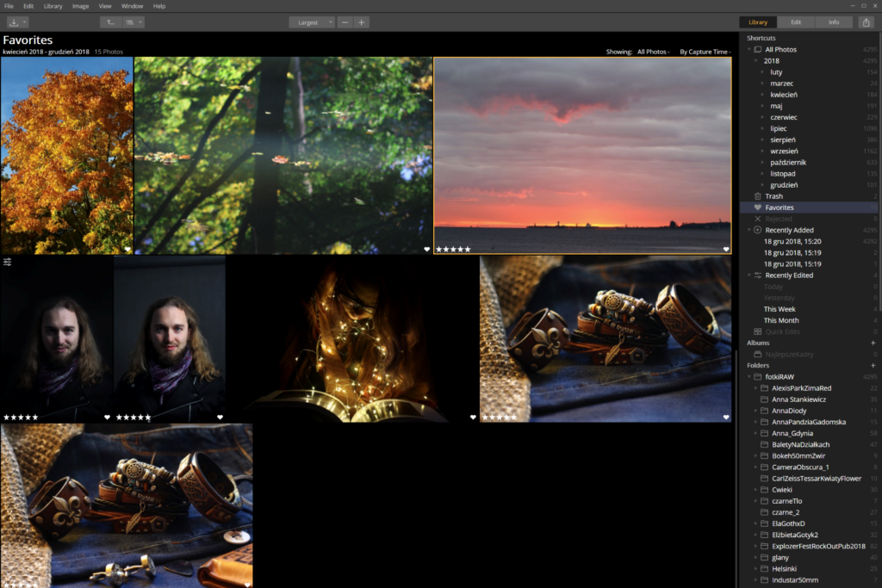Open the import photos icon in the toolbar

pyautogui.click(x=14, y=22)
